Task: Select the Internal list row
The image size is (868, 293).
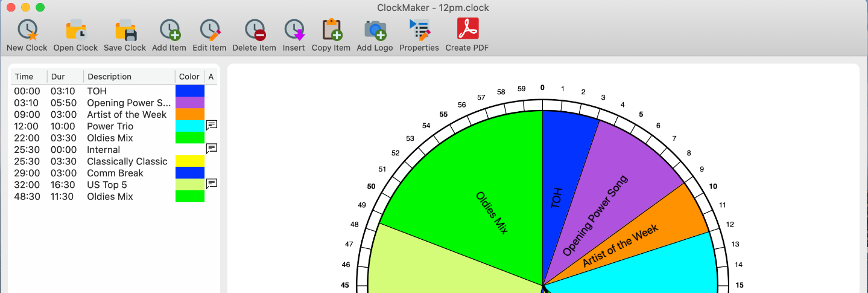Action: pyautogui.click(x=114, y=150)
